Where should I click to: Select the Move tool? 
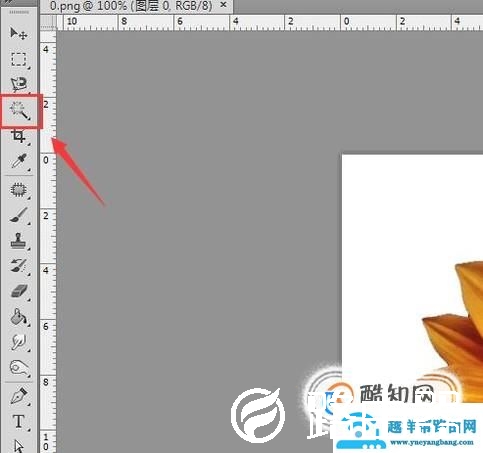19,33
